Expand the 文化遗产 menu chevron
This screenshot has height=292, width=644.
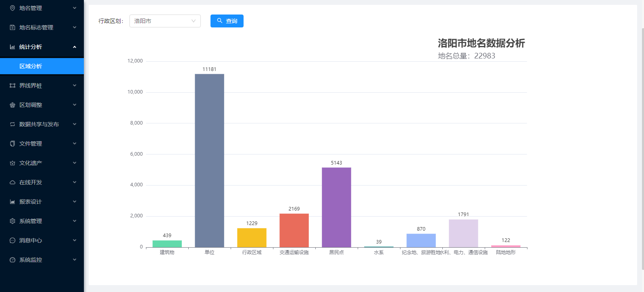click(x=75, y=163)
